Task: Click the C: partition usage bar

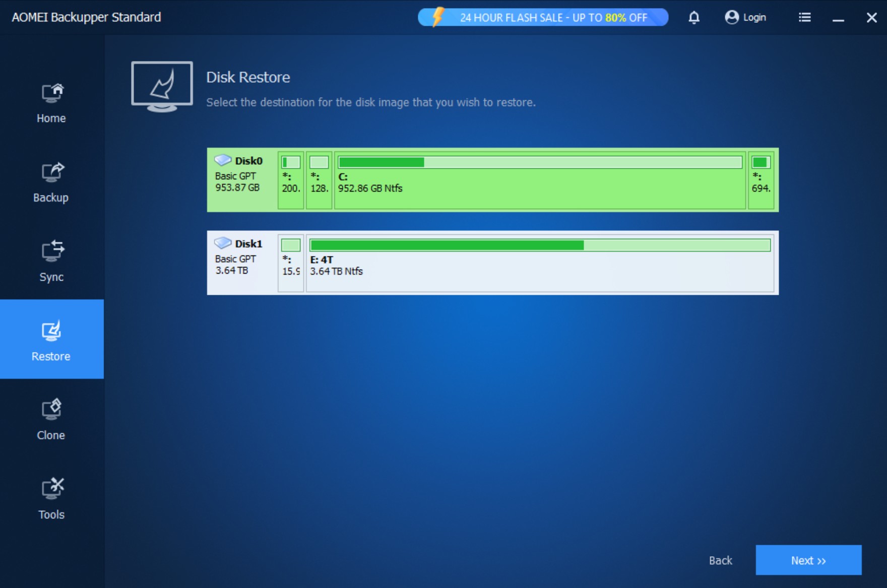Action: pos(540,162)
